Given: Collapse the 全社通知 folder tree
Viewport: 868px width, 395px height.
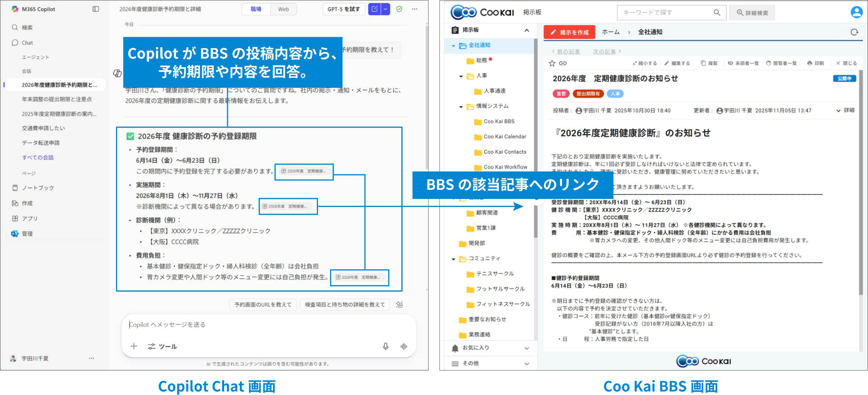Looking at the screenshot, I should [453, 46].
